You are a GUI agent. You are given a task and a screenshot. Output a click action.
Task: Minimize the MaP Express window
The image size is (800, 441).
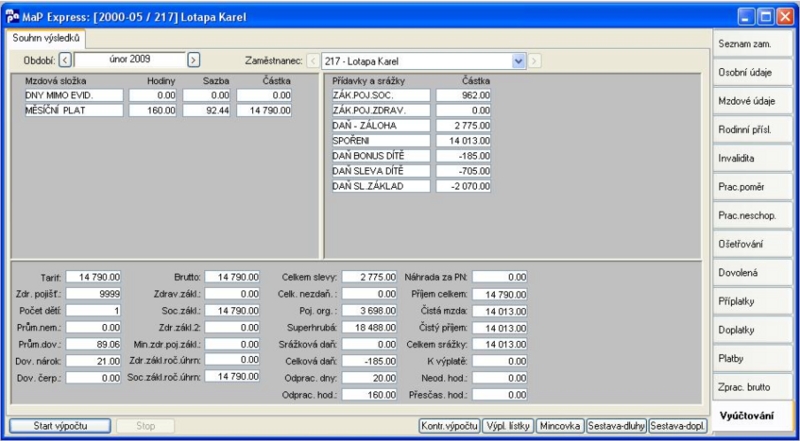coord(747,17)
